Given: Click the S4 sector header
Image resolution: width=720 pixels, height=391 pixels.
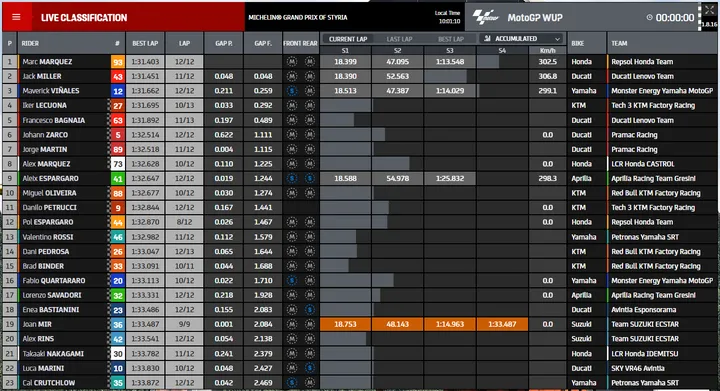Looking at the screenshot, I should pos(502,50).
